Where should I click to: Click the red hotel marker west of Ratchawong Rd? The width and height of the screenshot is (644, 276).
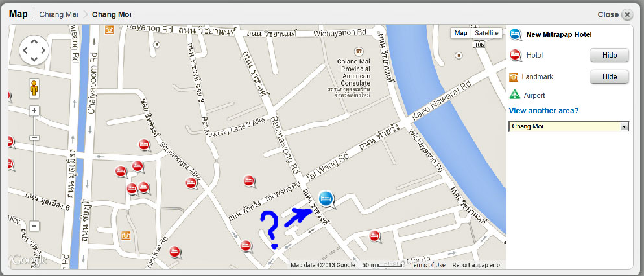click(248, 180)
